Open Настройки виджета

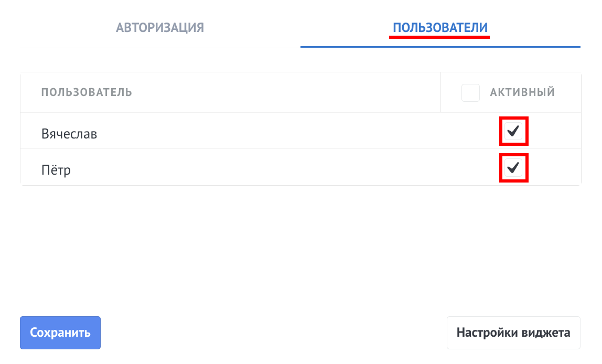click(513, 333)
